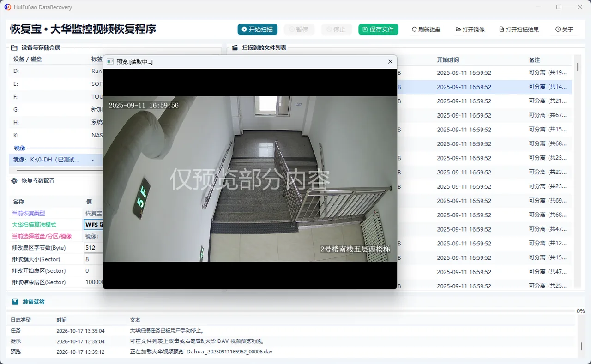Click the 日志类型 column header
591x364 pixels.
tap(22, 320)
